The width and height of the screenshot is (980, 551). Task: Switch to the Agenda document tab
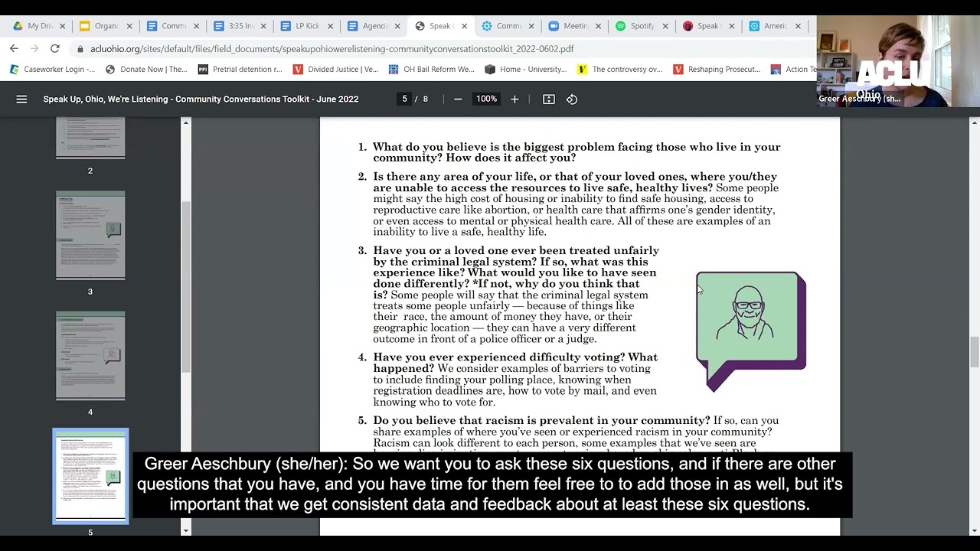point(374,26)
